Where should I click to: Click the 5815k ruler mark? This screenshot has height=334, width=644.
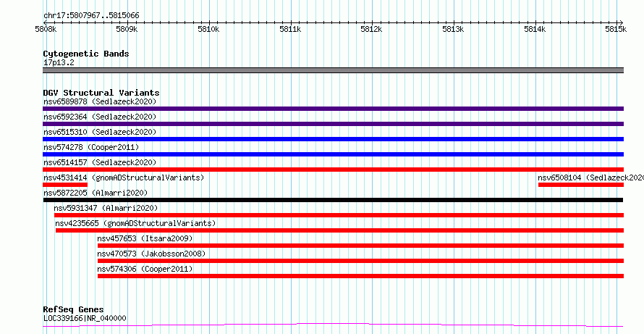[617, 29]
